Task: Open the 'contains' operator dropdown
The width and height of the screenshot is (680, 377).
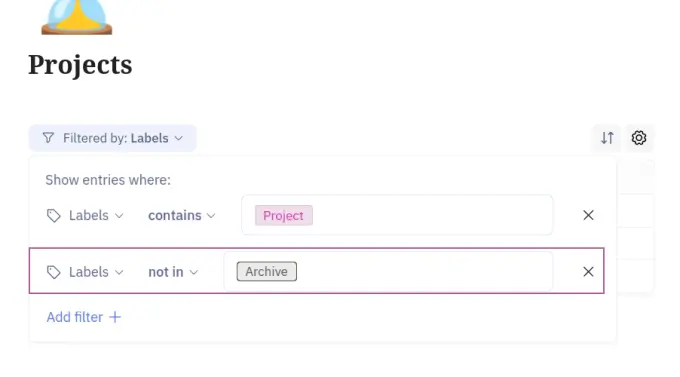Action: coord(182,216)
